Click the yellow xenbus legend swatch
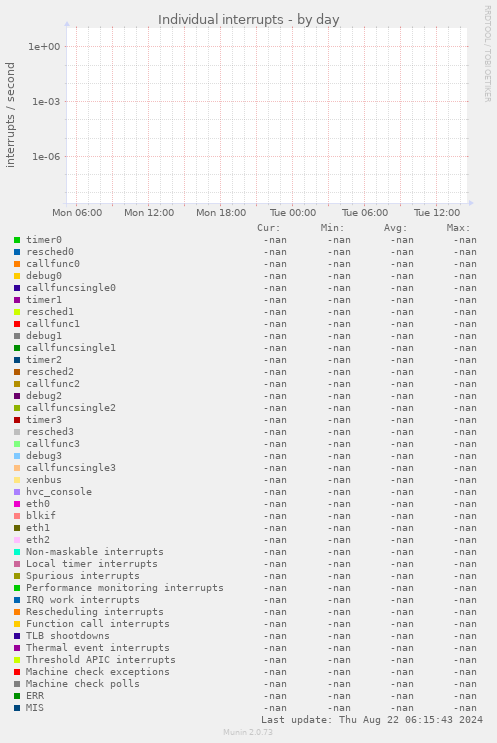 coord(17,480)
